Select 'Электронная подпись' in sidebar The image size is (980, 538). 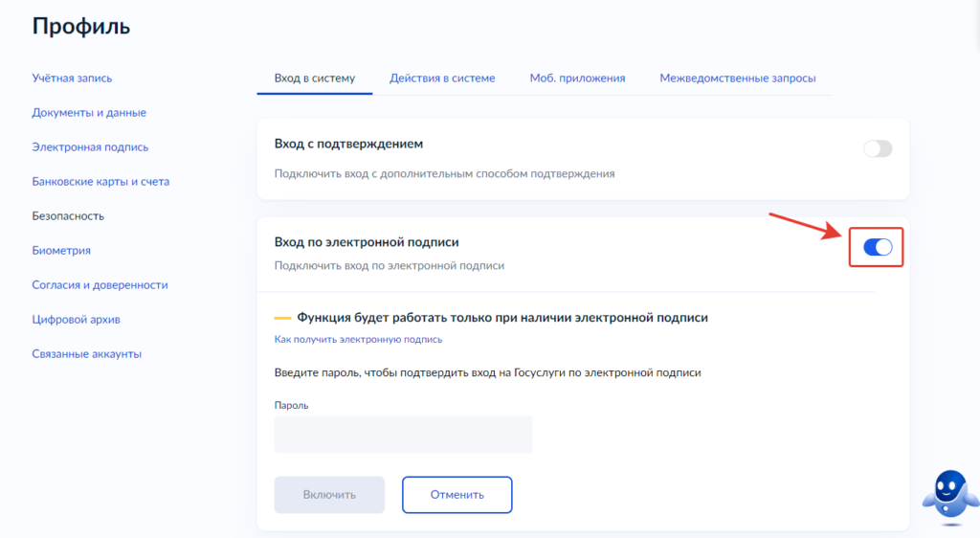coord(90,146)
